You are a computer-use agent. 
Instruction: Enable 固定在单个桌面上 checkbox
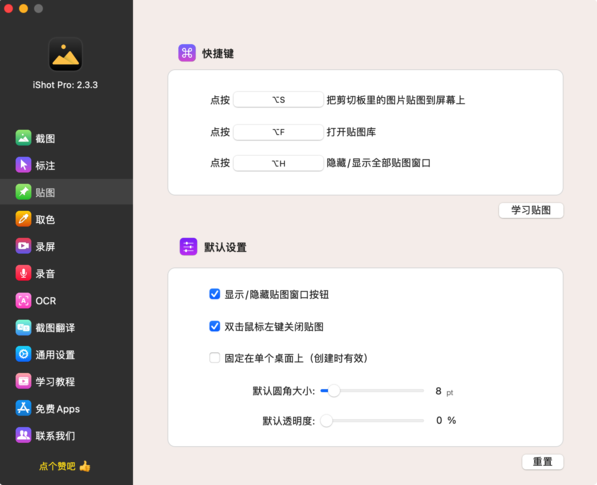(215, 358)
